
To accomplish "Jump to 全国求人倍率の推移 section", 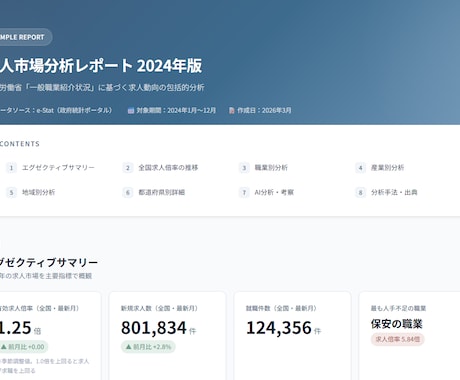I will [168, 167].
